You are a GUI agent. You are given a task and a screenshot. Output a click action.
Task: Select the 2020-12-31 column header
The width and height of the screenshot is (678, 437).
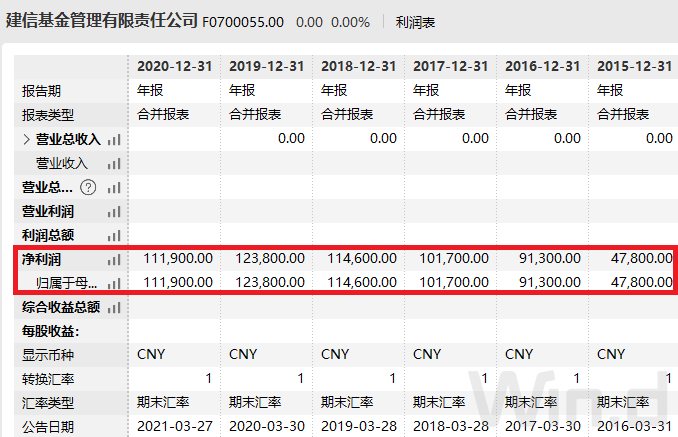pos(175,66)
